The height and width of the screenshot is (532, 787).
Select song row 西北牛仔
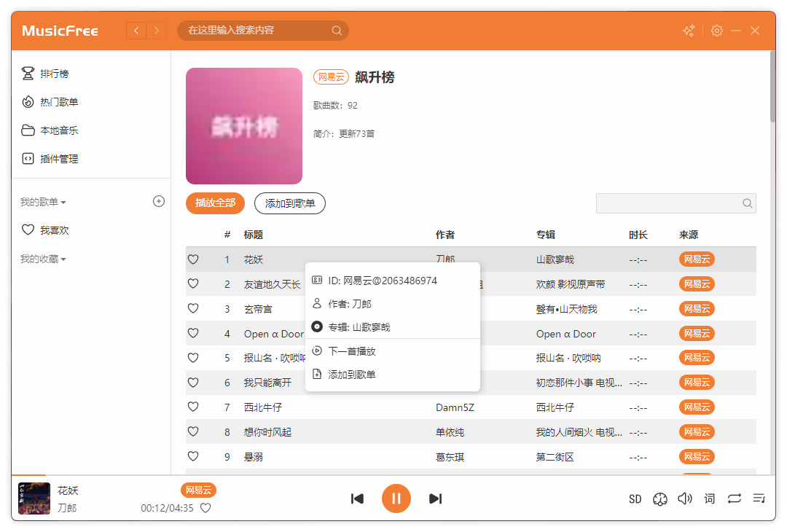[471, 407]
